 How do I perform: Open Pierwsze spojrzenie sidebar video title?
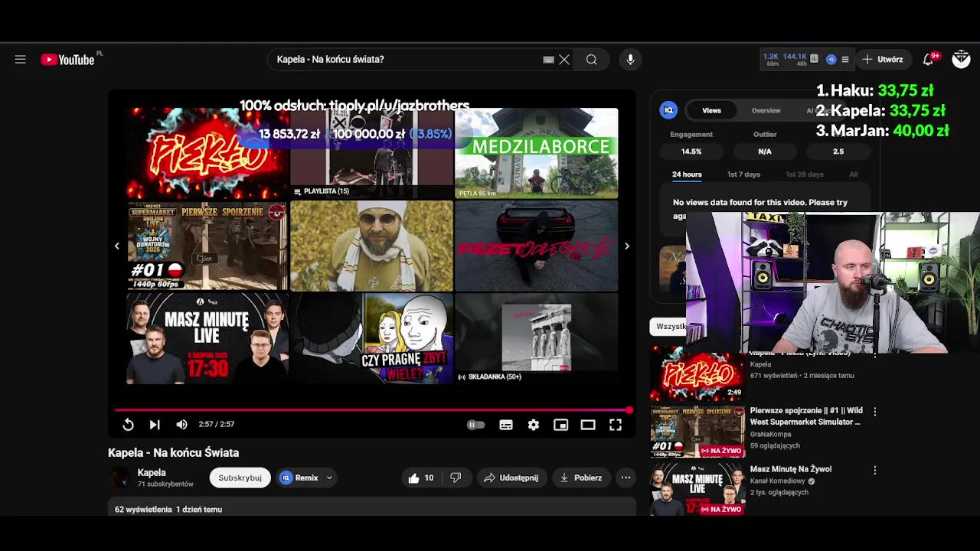[x=805, y=416]
